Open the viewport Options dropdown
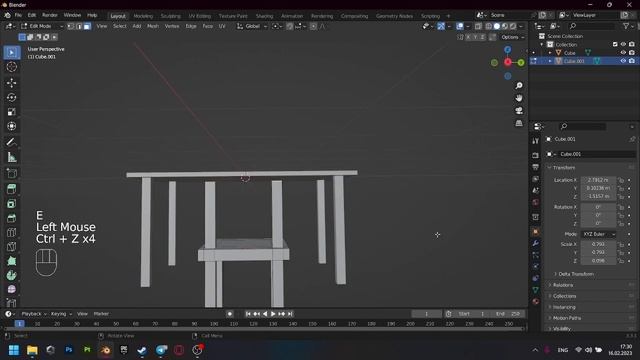The height and width of the screenshot is (360, 640). (512, 37)
